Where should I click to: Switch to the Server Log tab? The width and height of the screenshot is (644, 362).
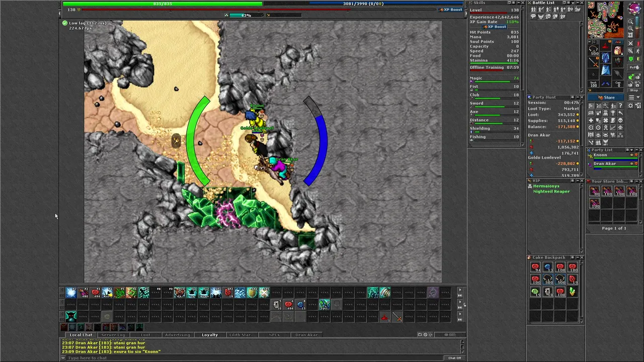(x=114, y=335)
